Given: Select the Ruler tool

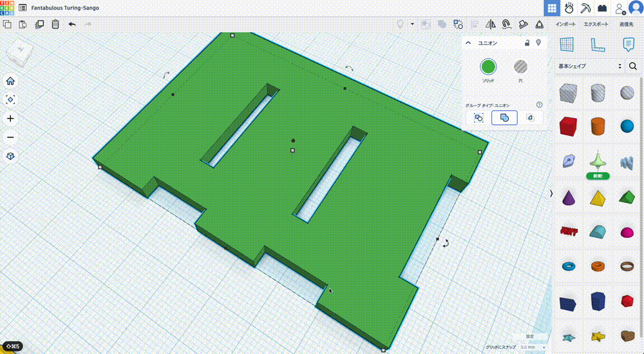Looking at the screenshot, I should click(597, 44).
